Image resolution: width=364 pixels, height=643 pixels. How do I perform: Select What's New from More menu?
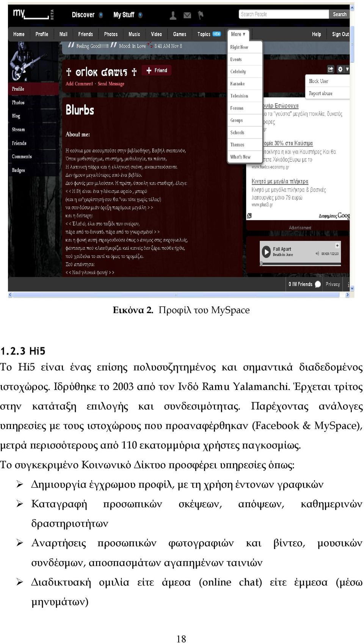(245, 157)
